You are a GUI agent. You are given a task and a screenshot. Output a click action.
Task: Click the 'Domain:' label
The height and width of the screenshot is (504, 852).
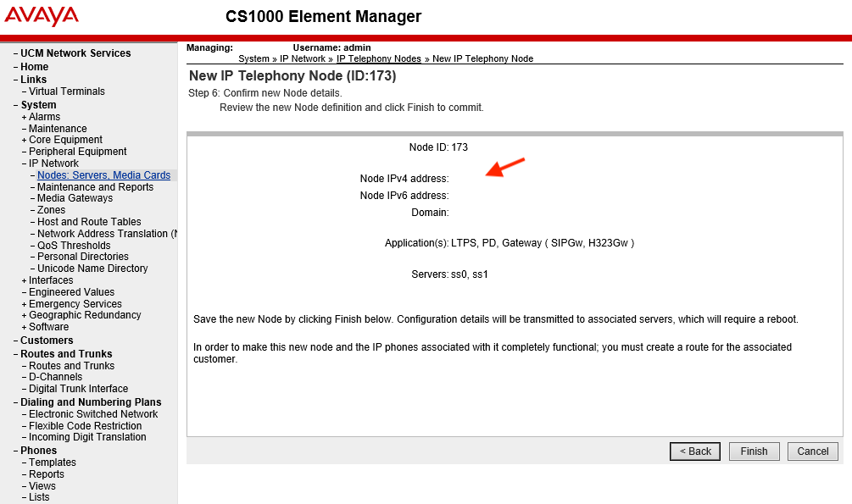click(430, 213)
